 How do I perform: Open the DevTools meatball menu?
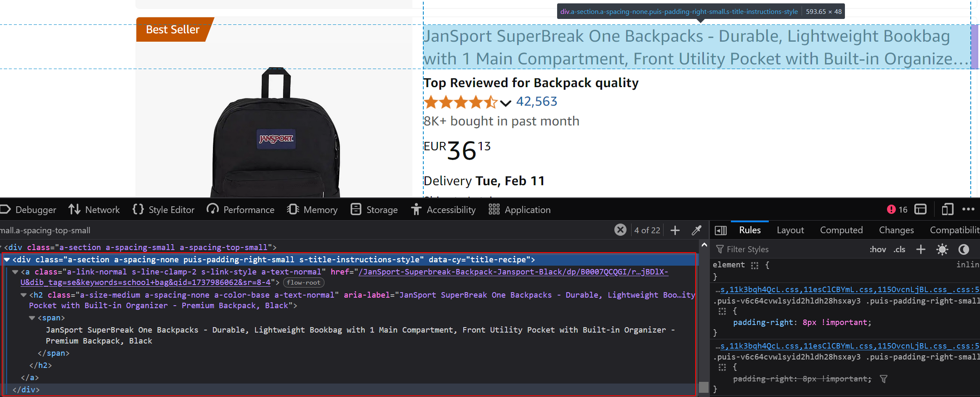pos(969,209)
